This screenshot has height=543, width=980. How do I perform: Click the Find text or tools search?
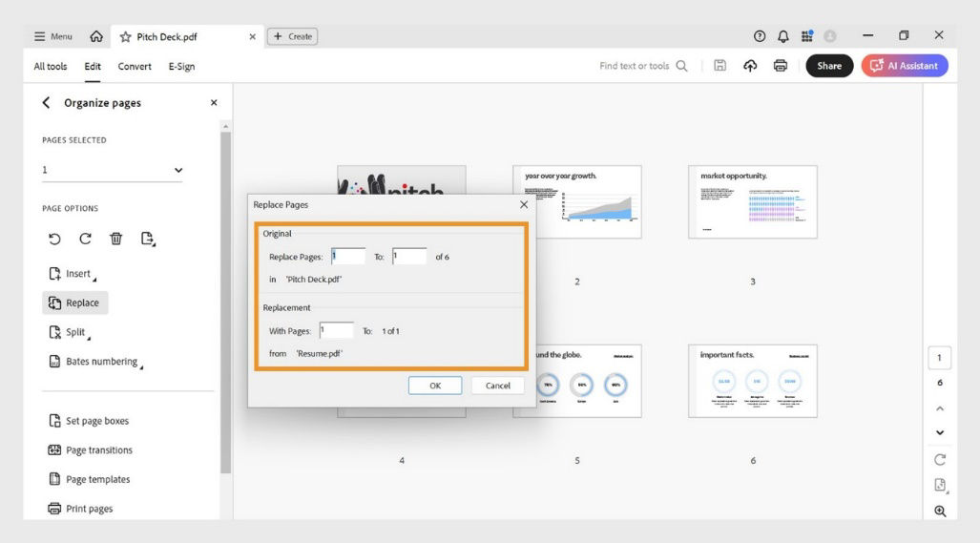pos(643,66)
